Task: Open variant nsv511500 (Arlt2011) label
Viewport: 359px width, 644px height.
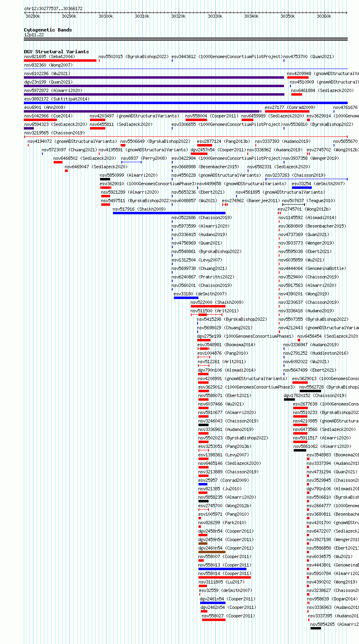Action: pyautogui.click(x=215, y=311)
